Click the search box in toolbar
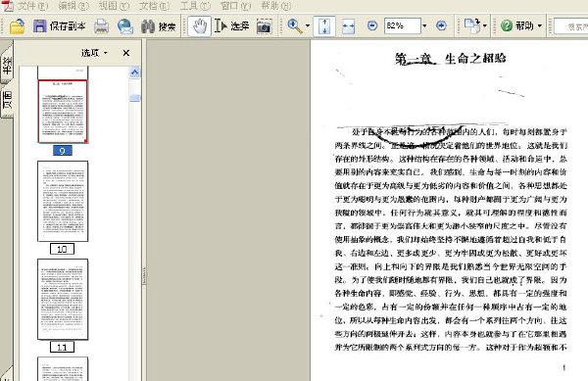This screenshot has height=381, width=588. tap(571, 26)
